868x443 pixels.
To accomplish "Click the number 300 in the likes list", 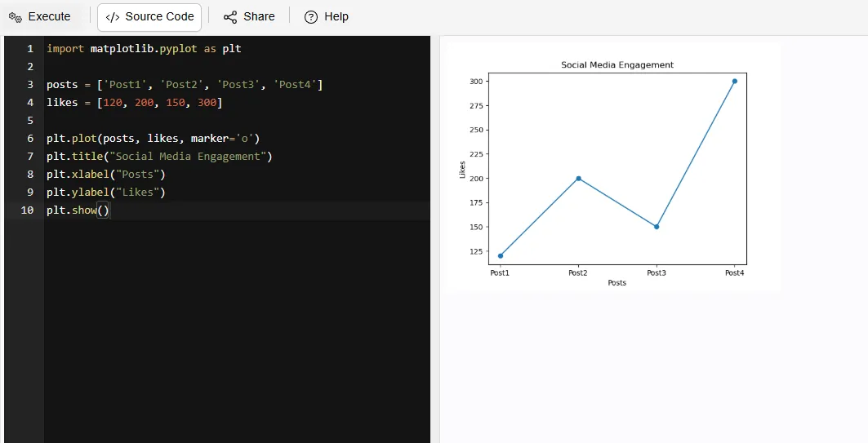I will pos(207,103).
